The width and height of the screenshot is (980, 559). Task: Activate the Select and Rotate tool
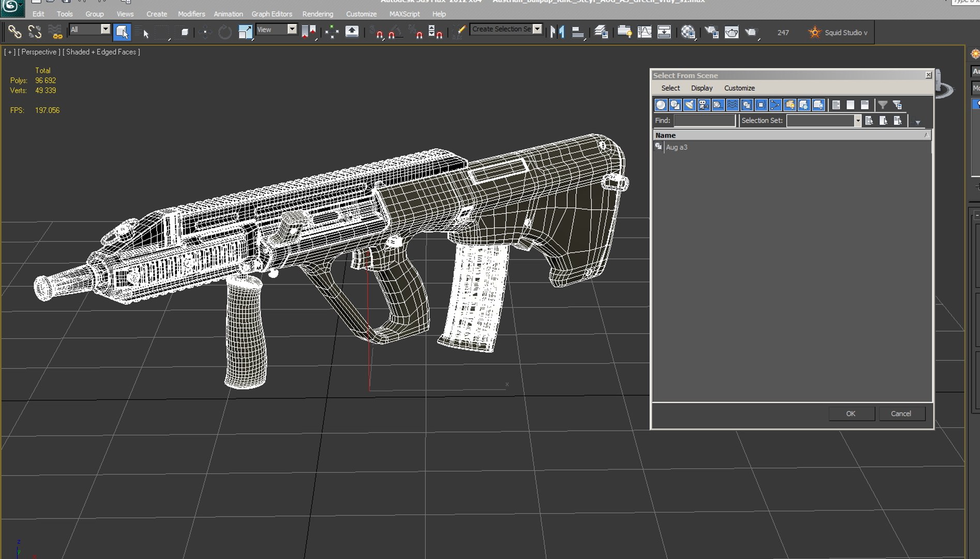(x=225, y=32)
